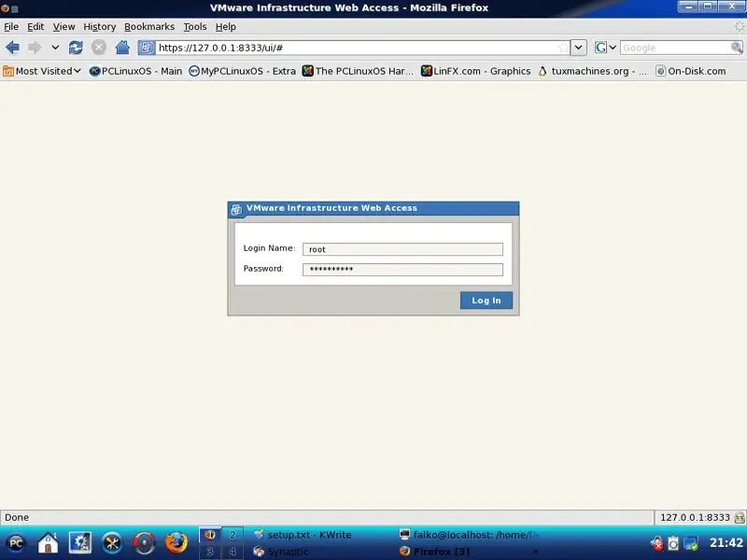The image size is (747, 560).
Task: Switch to Synaptic taskbar entry
Action: (x=281, y=552)
